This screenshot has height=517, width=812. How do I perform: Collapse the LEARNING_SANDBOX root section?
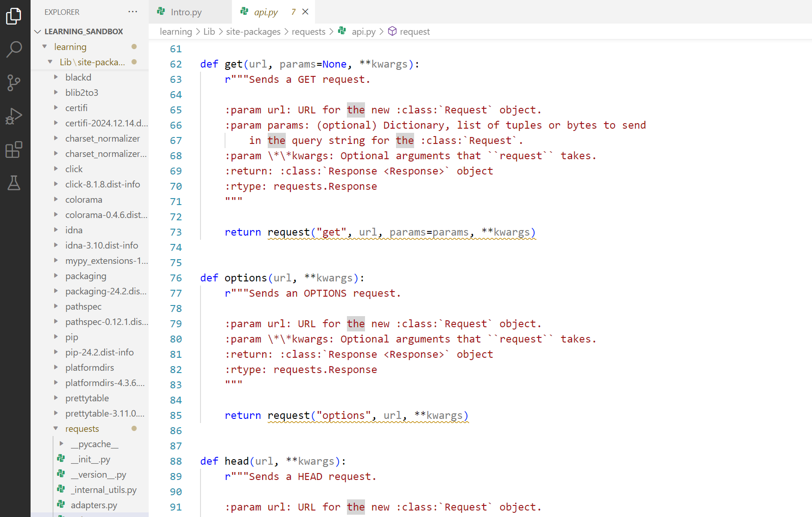click(x=38, y=31)
